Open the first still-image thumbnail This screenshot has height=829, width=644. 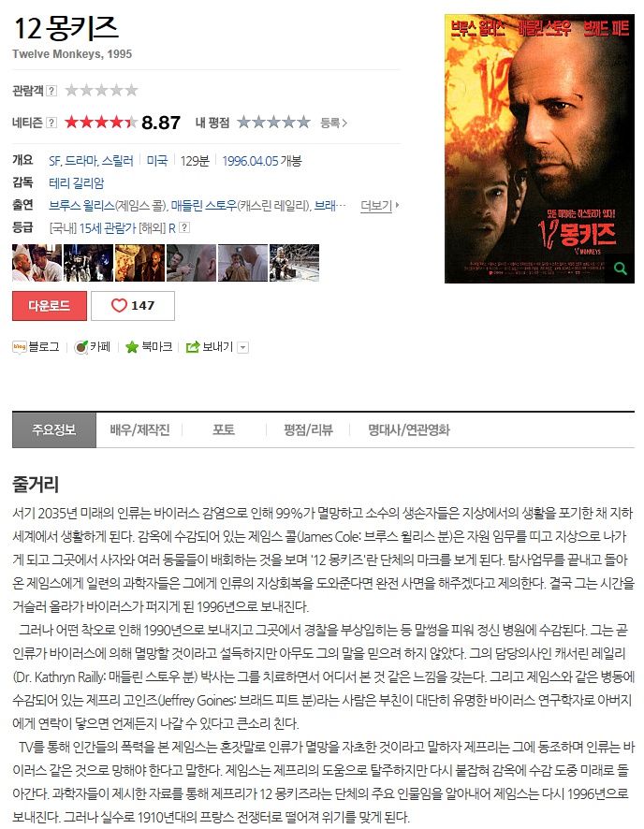(37, 263)
